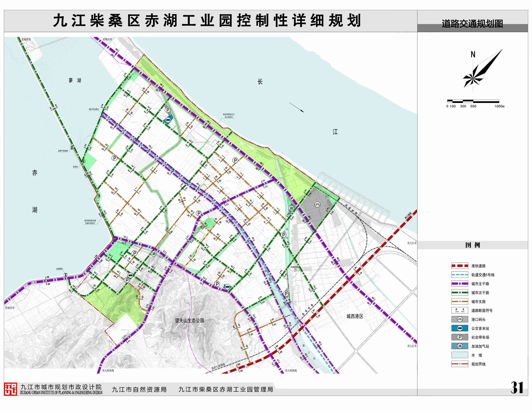Viewport: 532px width, 411px height.
Task: Click the 准快速路 red dashed swatch in the legend
Action: pos(460,266)
